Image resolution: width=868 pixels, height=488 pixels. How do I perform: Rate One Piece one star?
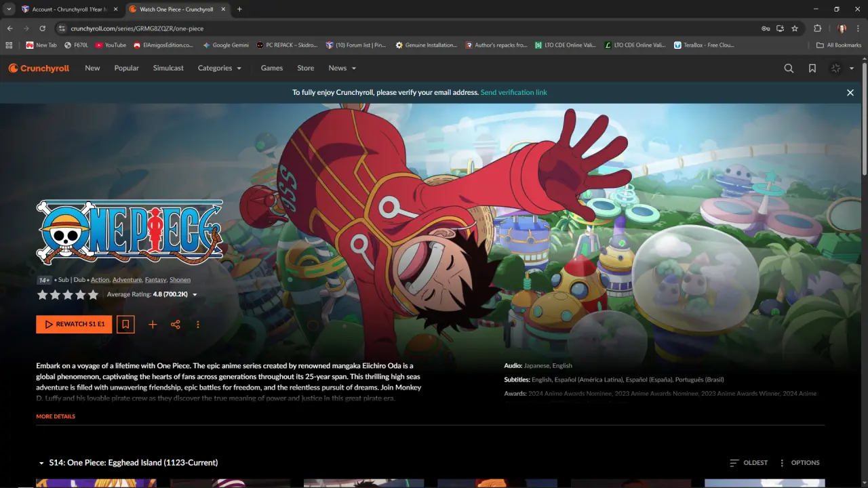(x=43, y=295)
